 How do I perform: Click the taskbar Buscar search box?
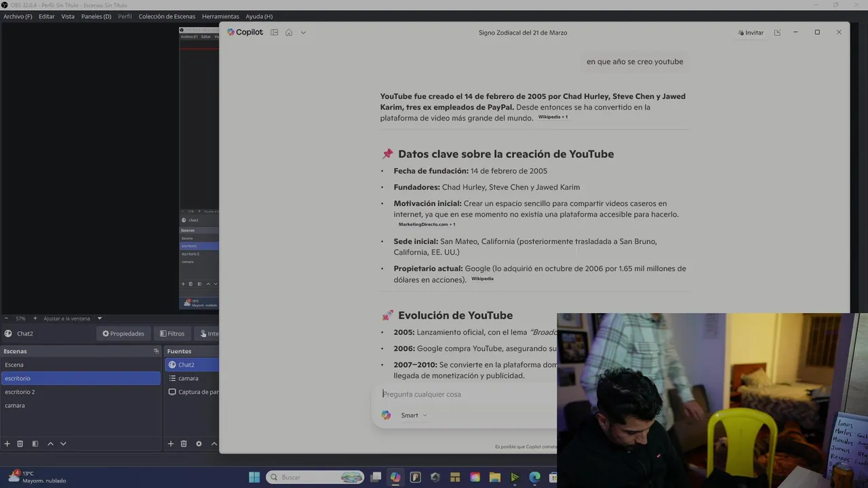coord(315,477)
